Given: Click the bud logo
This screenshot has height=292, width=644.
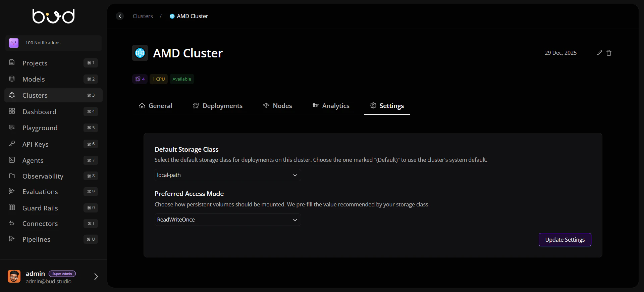Looking at the screenshot, I should tap(53, 16).
